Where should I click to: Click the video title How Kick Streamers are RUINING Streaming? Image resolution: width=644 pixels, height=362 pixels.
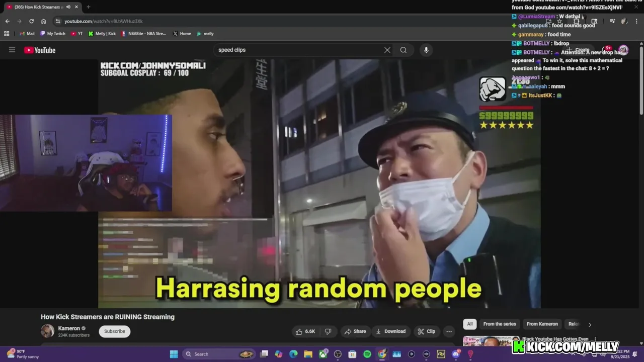coord(108,317)
